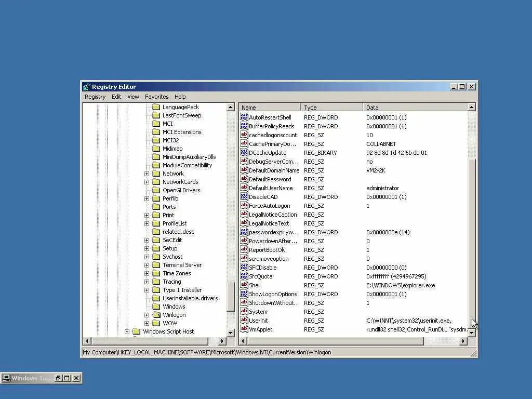The height and width of the screenshot is (399, 532).
Task: Select the OpenGLDrivers key
Action: point(181,190)
